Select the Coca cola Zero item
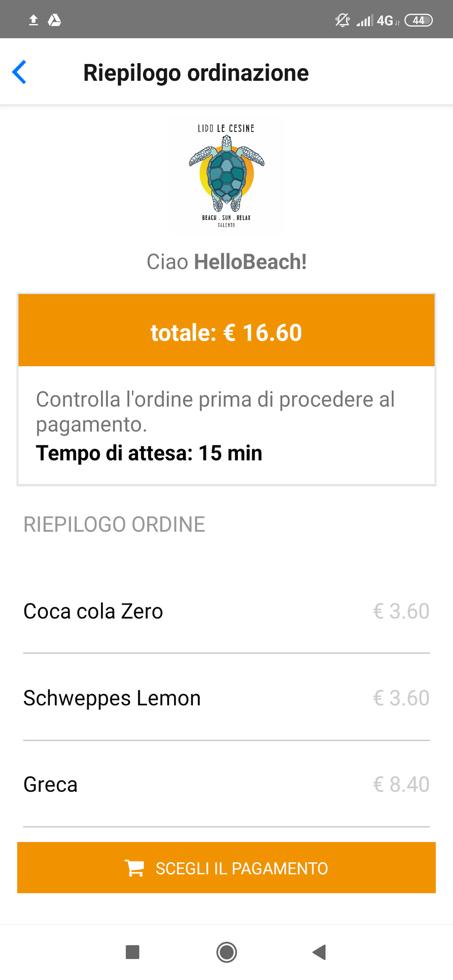The width and height of the screenshot is (453, 980). coord(93,611)
